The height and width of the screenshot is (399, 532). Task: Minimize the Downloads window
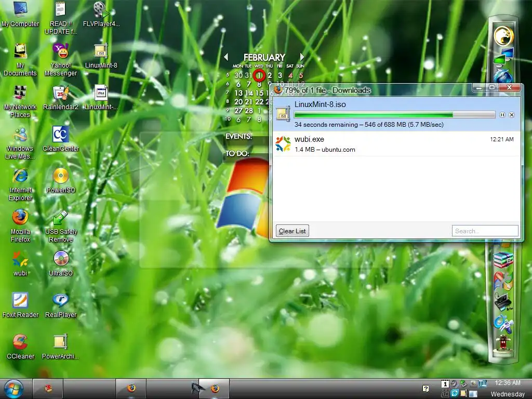[x=478, y=88]
